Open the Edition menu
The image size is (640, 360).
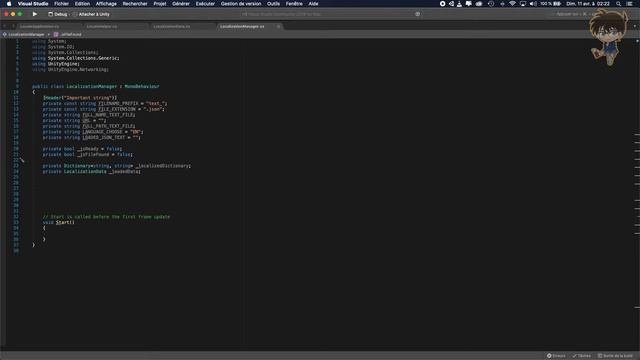click(82, 4)
